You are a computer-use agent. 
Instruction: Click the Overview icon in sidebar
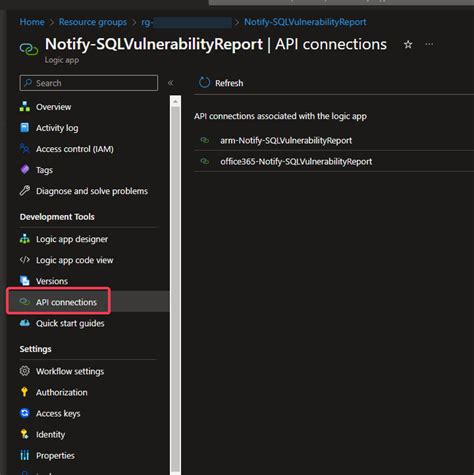[25, 107]
